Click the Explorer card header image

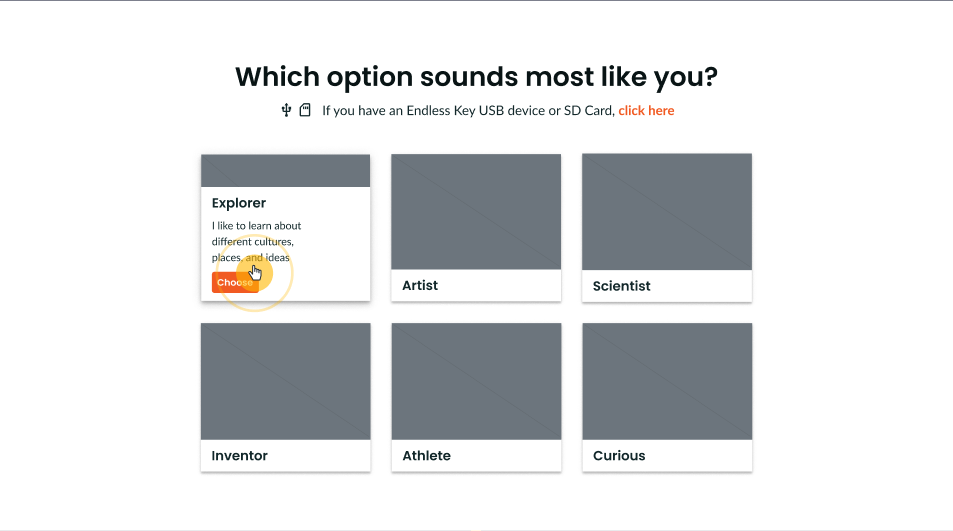click(x=286, y=171)
